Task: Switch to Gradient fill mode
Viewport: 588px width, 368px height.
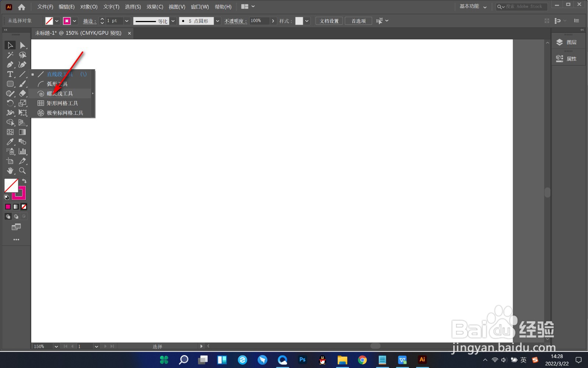Action: click(x=16, y=207)
